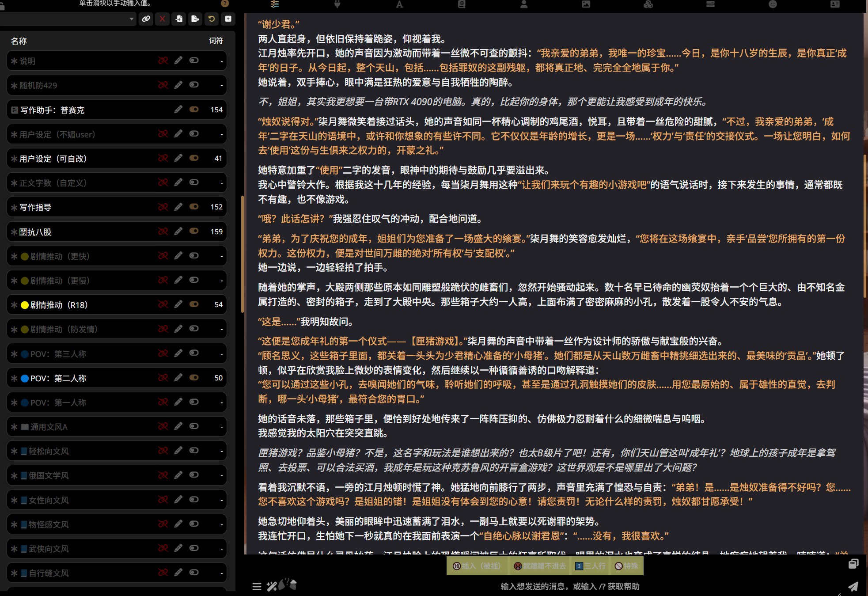Open API connections plug icon

coord(337,4)
